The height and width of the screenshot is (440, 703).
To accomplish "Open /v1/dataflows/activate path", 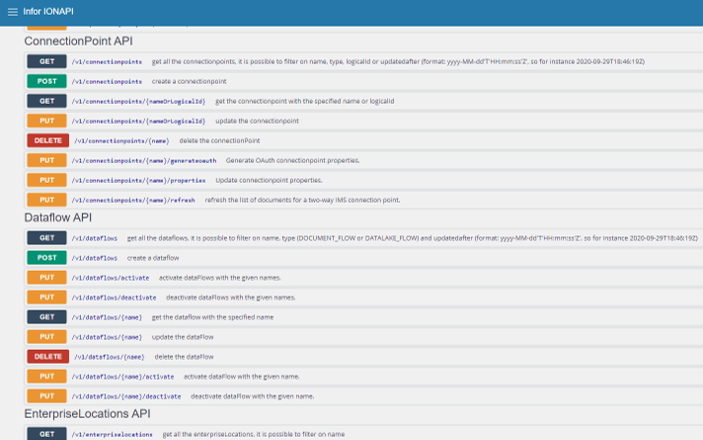I will pyautogui.click(x=110, y=278).
